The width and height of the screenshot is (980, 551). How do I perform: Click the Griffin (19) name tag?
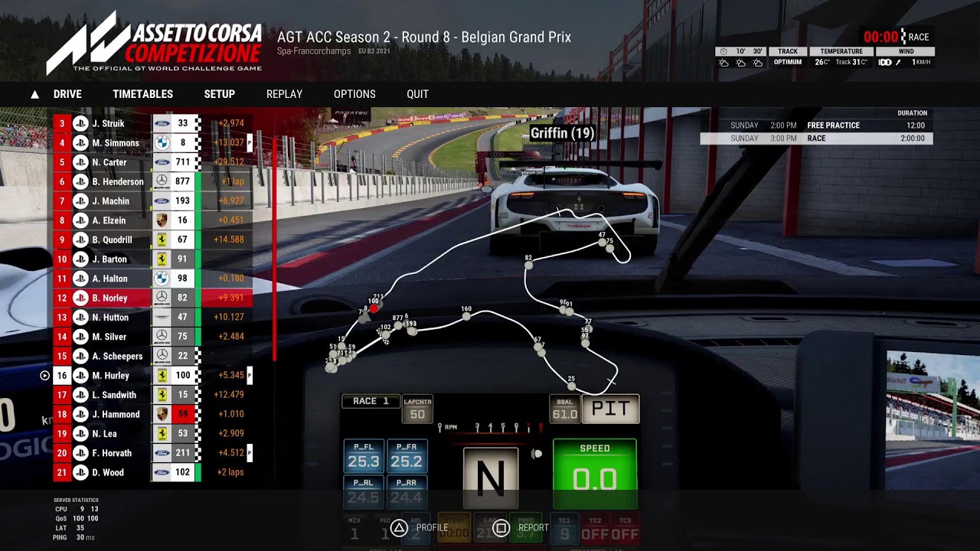(x=563, y=133)
